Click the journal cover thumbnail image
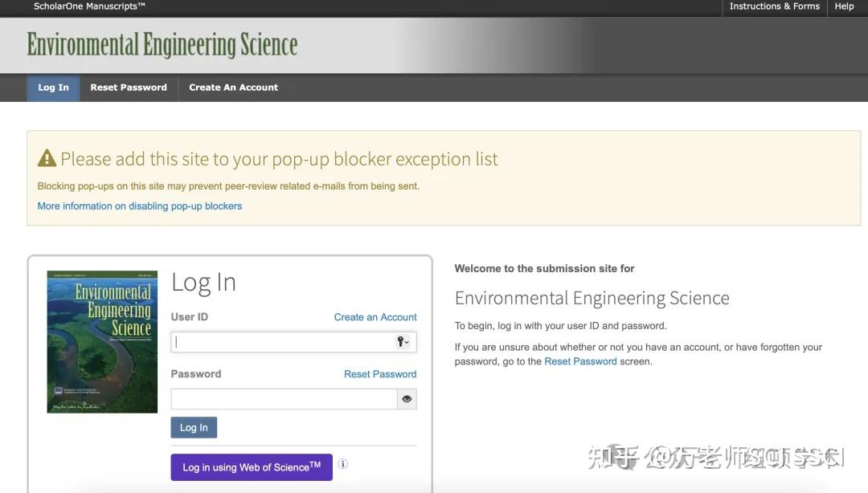The height and width of the screenshot is (493, 868). 102,341
